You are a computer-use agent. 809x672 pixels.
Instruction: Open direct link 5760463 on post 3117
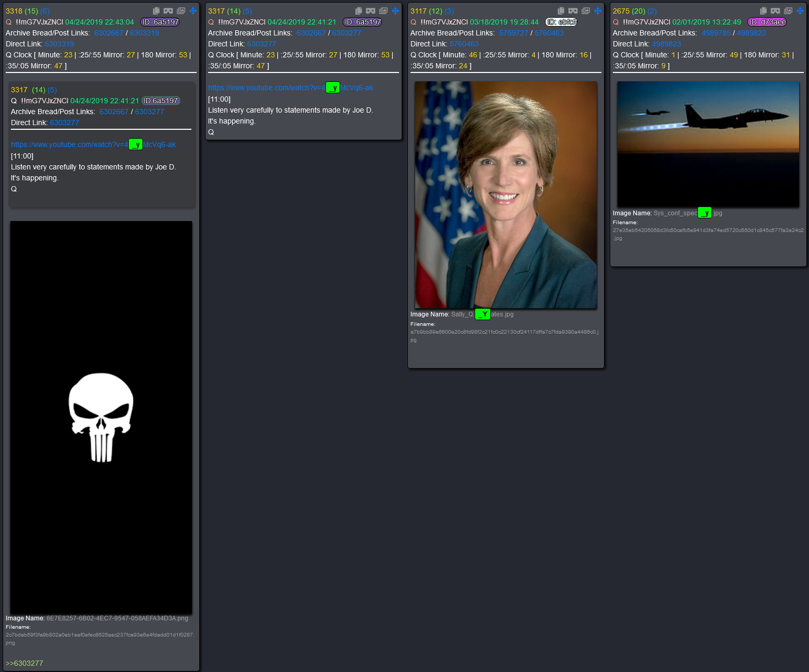464,44
